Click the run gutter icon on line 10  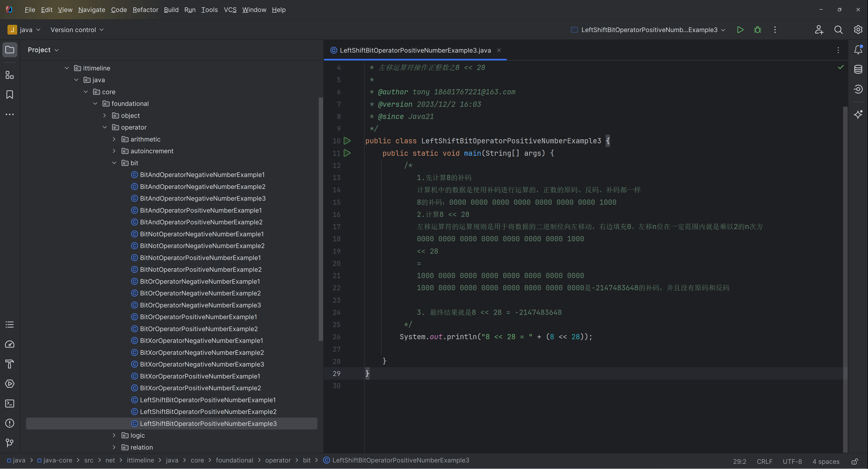[347, 141]
